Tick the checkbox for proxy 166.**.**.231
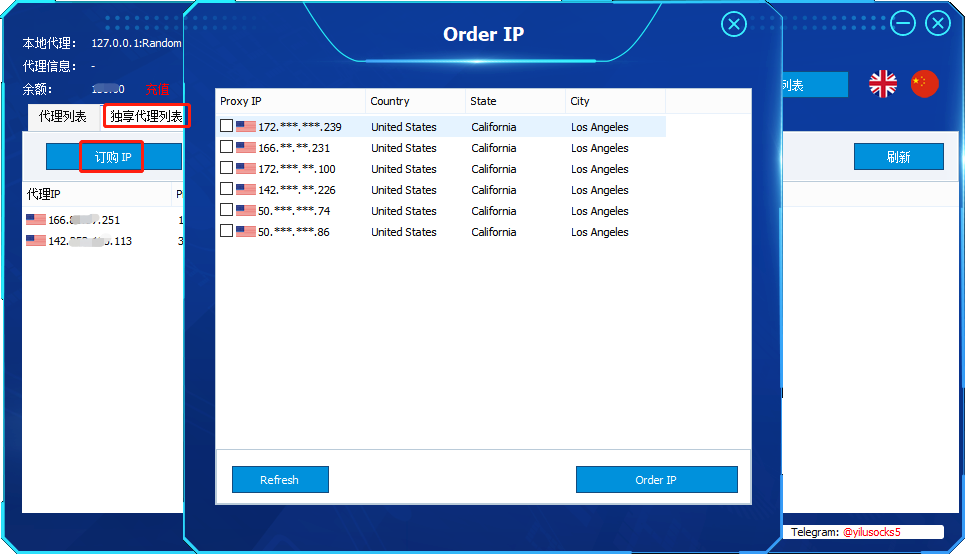This screenshot has width=967, height=554. (227, 148)
